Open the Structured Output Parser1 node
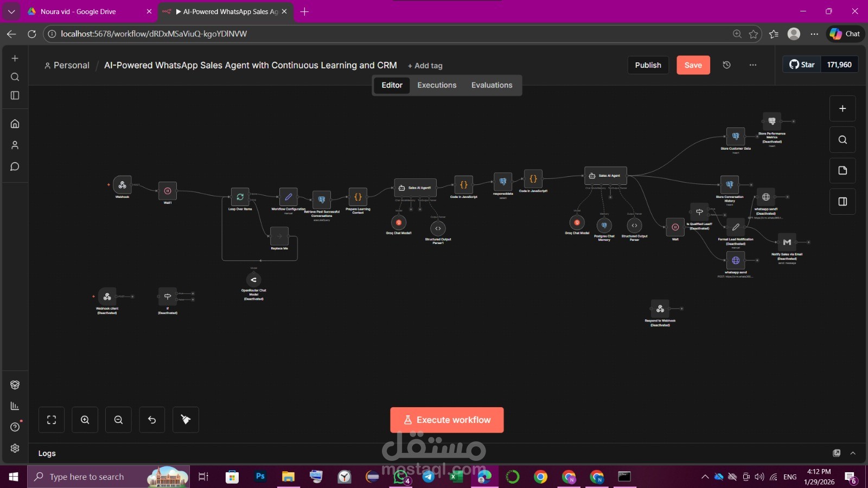 (438, 228)
